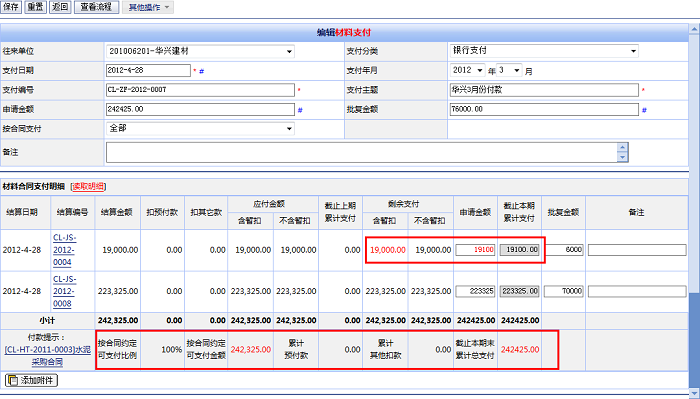Focus the 批复金额 input with 76000.00
Screen dimensions: 700x399
pos(544,109)
